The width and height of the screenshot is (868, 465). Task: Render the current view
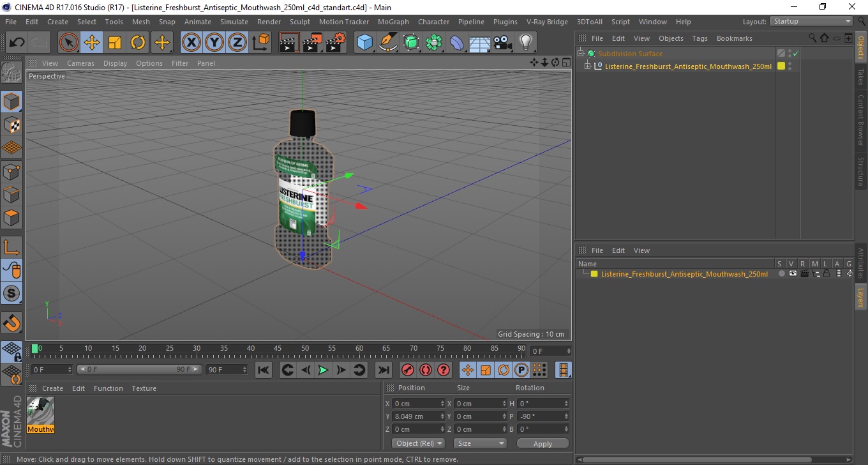point(289,43)
